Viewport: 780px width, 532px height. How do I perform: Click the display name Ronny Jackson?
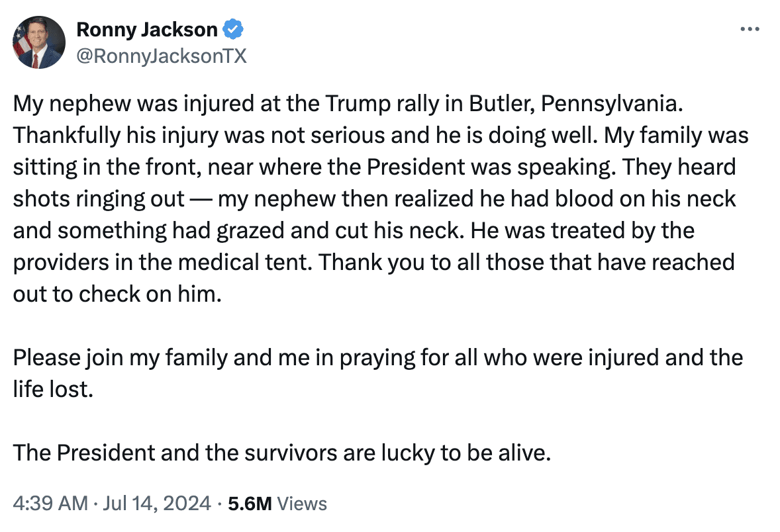point(147,30)
